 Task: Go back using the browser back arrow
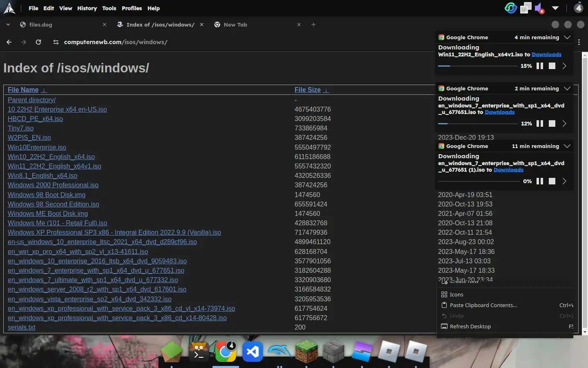click(9, 42)
